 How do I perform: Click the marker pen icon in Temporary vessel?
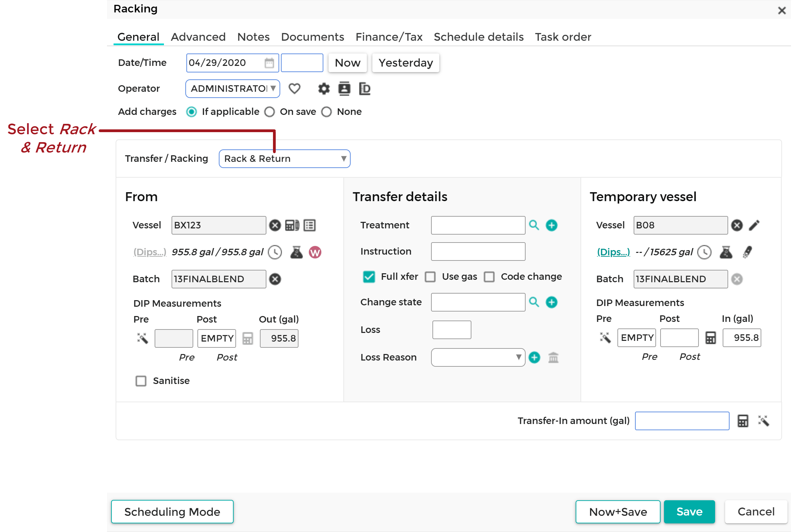(748, 252)
